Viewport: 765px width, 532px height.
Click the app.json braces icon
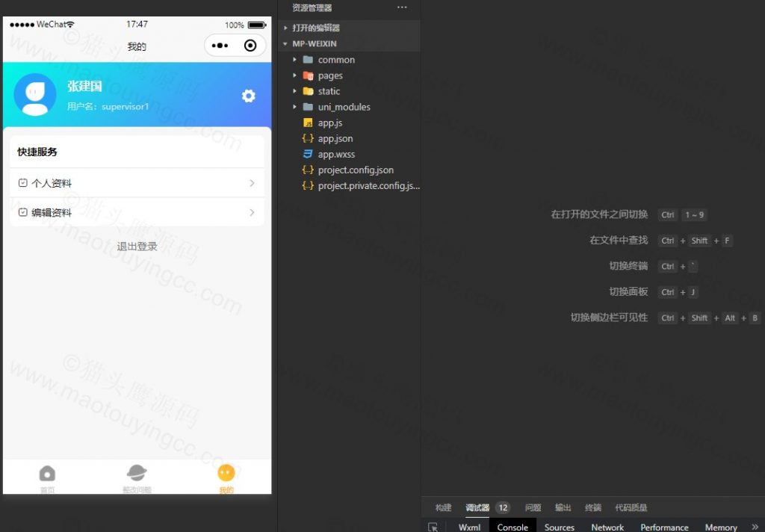point(308,138)
